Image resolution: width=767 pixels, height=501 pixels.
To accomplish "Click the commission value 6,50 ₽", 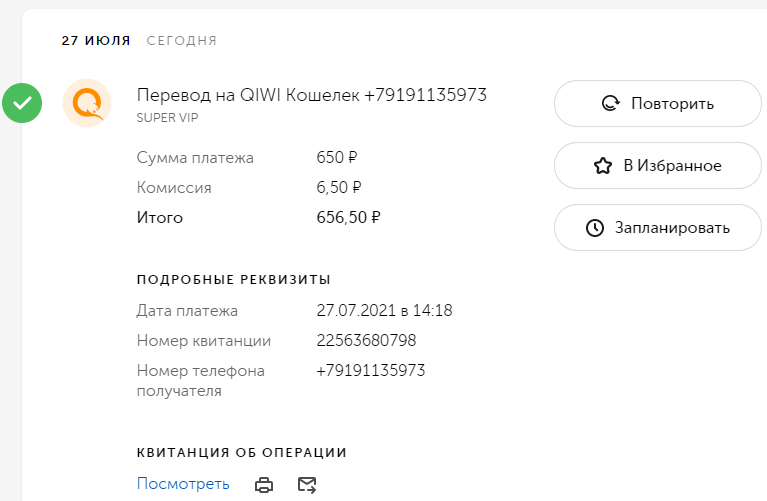I will pos(339,187).
